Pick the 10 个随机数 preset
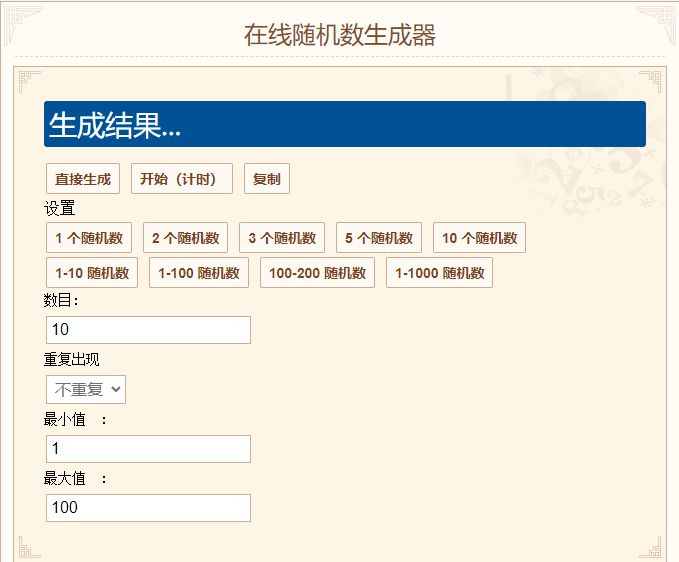 pos(479,237)
